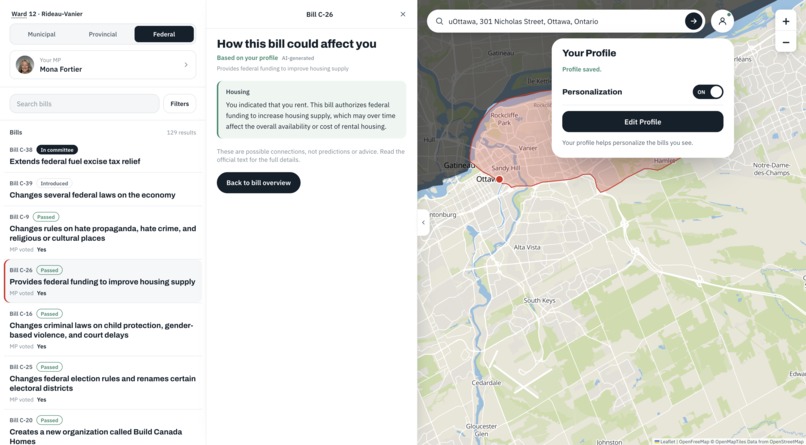Open Bill C-38 fuel excise tax relief

[x=103, y=156]
